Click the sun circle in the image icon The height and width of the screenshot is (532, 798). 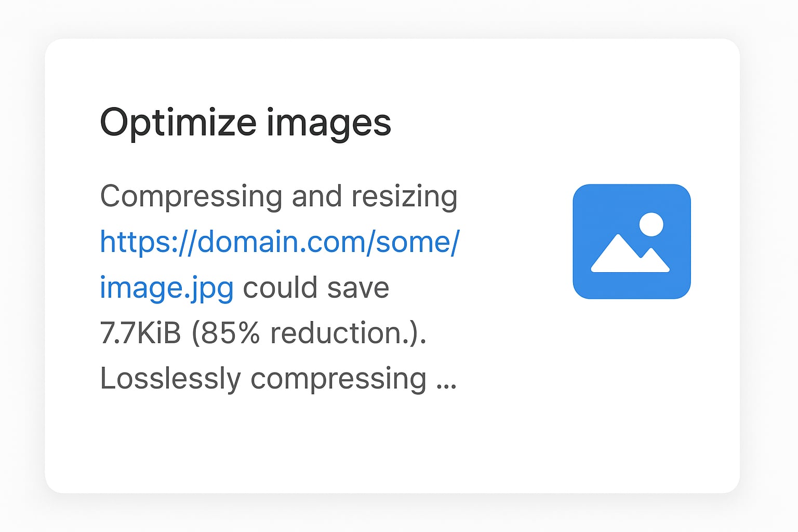point(651,224)
